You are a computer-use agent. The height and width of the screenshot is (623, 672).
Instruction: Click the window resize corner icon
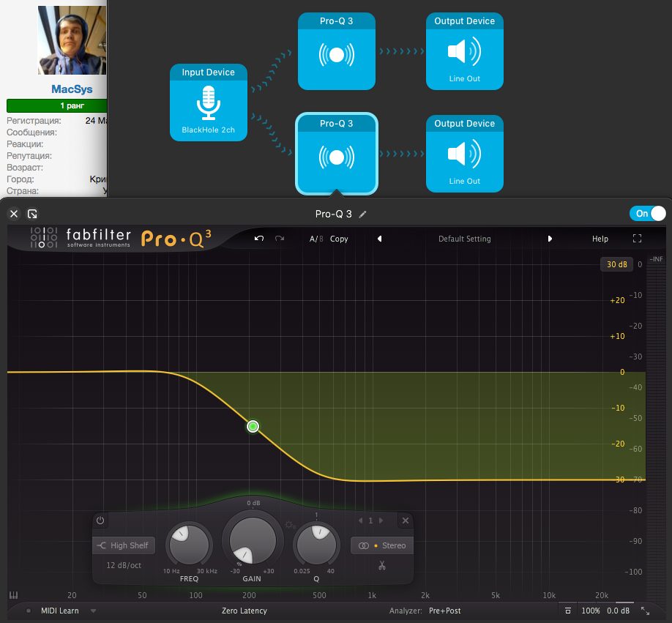(x=646, y=611)
